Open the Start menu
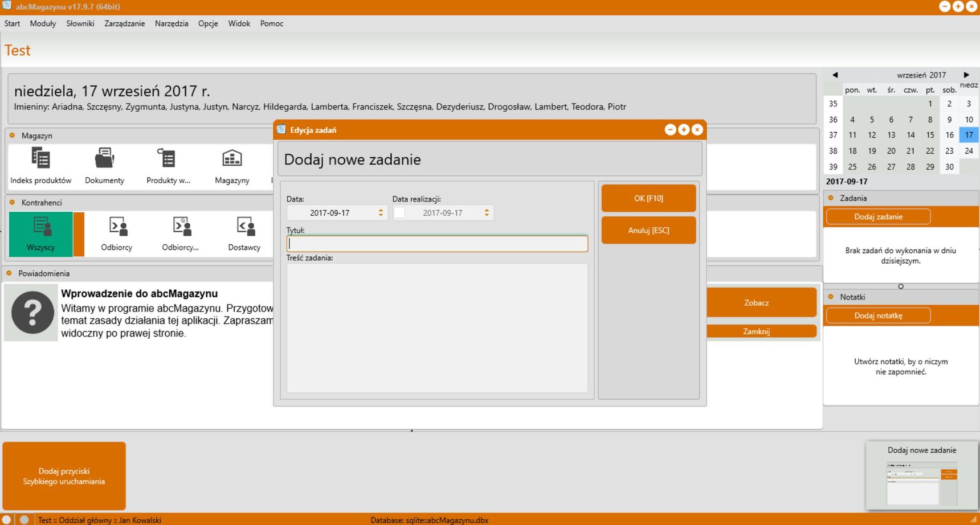This screenshot has height=525, width=980. [12, 23]
